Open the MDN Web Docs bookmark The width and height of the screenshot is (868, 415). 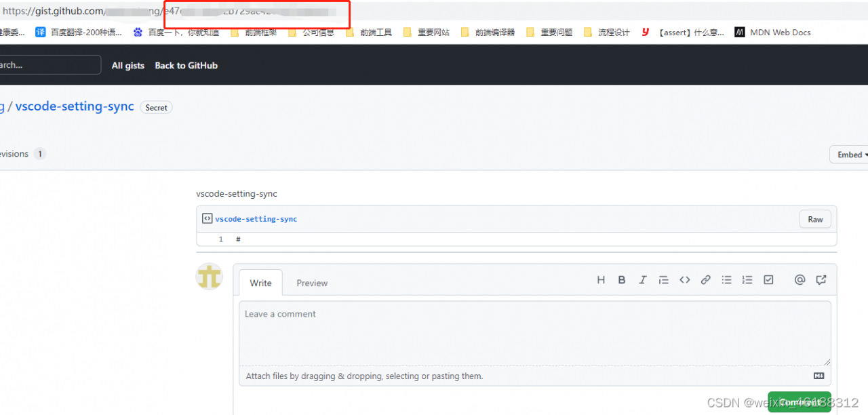tap(773, 32)
